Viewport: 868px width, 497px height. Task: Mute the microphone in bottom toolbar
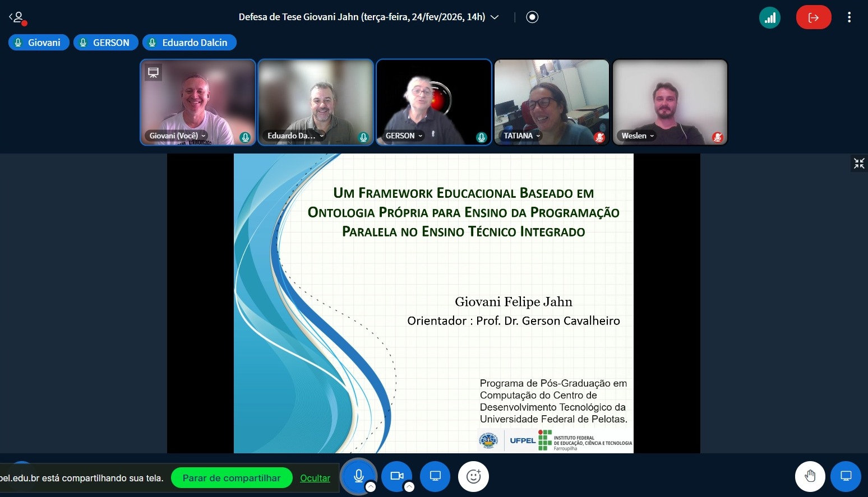(359, 476)
